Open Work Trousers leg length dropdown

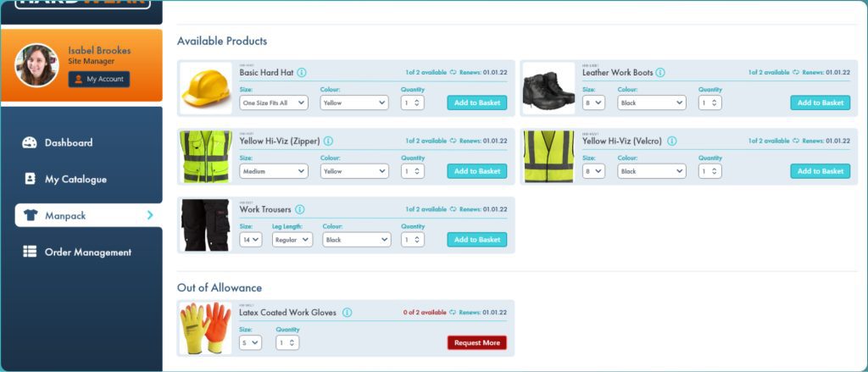tap(292, 240)
